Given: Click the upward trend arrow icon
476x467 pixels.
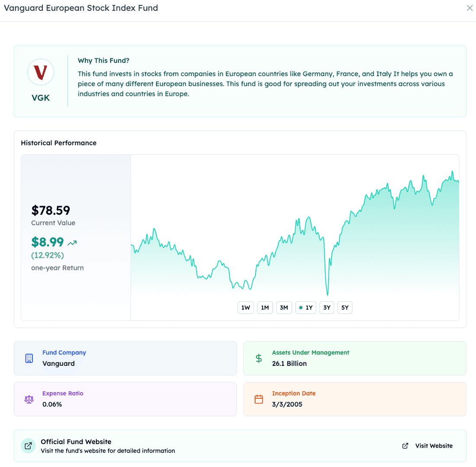Looking at the screenshot, I should pyautogui.click(x=72, y=243).
